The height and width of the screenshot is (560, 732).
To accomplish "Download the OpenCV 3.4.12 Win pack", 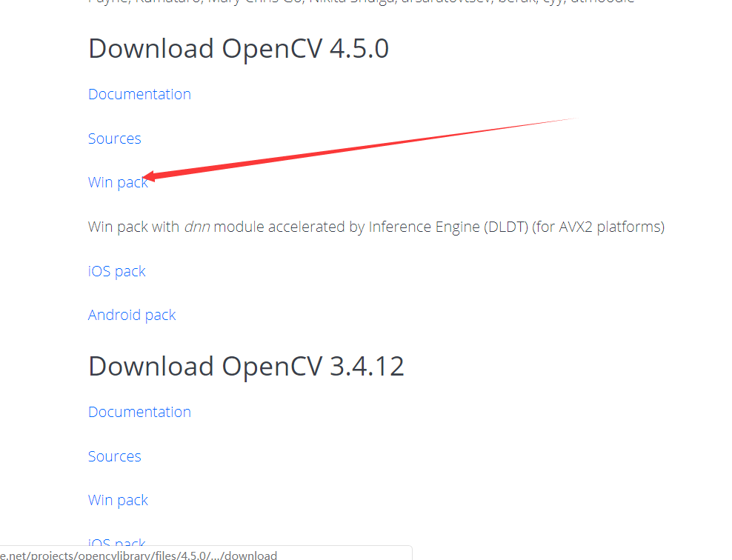I will pyautogui.click(x=118, y=500).
